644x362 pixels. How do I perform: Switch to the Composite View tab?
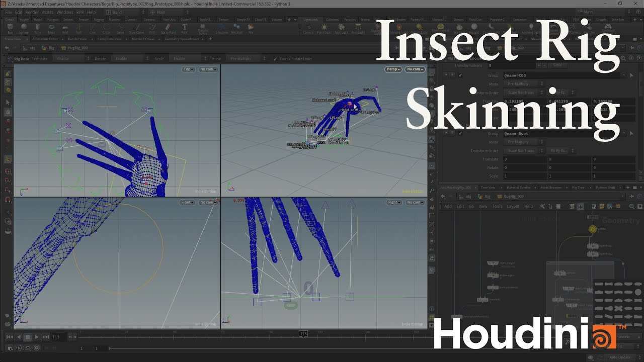tap(110, 39)
